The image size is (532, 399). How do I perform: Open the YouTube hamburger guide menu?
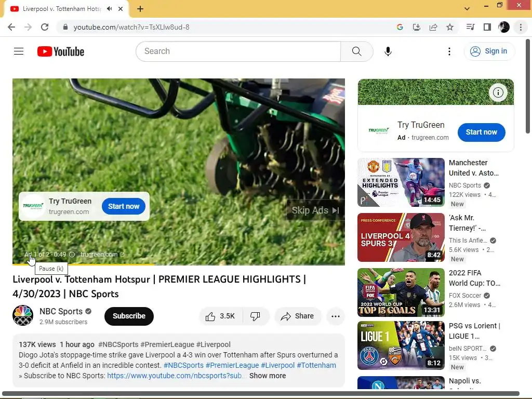(x=19, y=51)
